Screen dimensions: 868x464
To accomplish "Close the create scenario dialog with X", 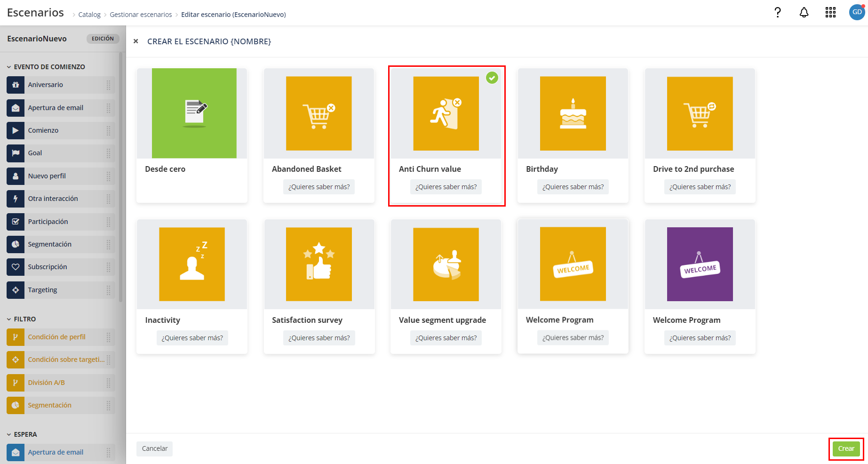I will [x=135, y=41].
